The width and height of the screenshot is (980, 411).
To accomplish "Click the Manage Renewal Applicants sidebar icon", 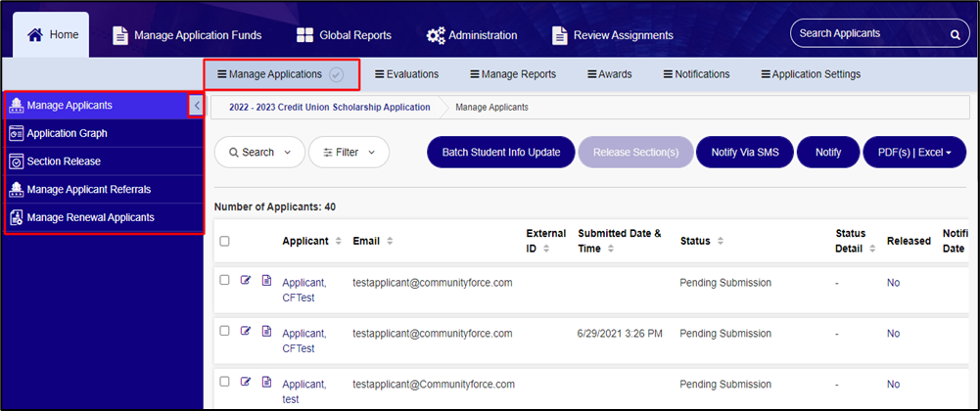I will pyautogui.click(x=17, y=217).
